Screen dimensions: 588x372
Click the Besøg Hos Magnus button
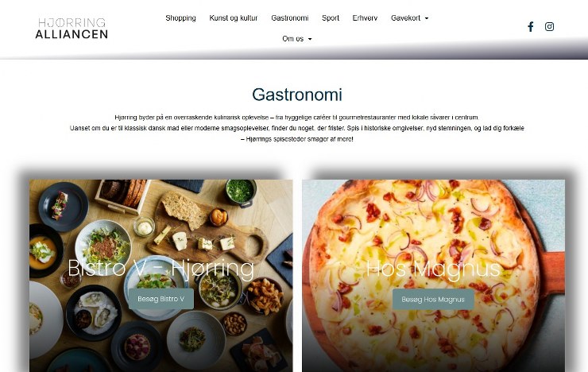tap(433, 299)
